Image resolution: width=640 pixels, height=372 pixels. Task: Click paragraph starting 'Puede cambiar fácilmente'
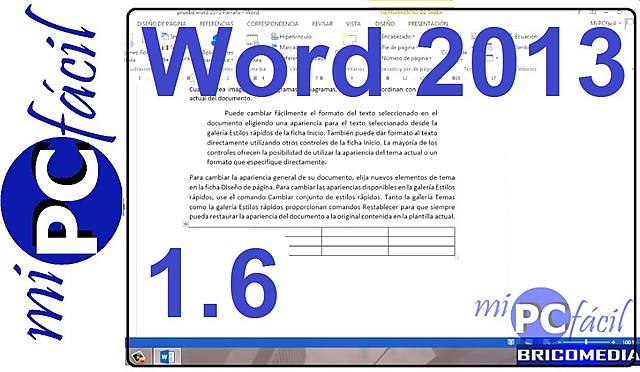pyautogui.click(x=322, y=138)
